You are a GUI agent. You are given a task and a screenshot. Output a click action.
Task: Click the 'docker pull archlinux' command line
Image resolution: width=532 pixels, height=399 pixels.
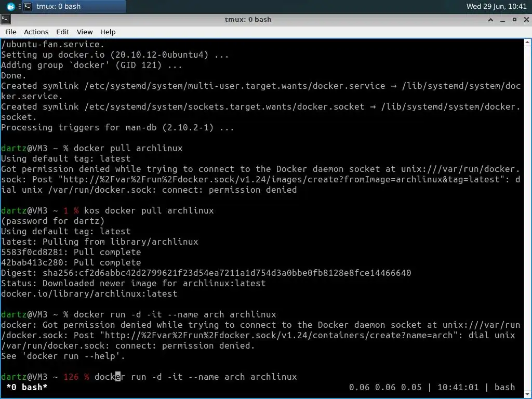[128, 148]
